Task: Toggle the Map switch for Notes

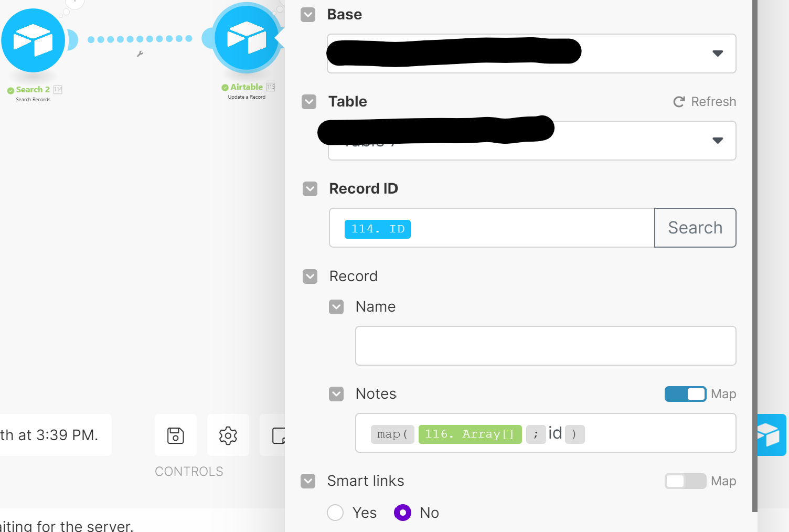Action: pyautogui.click(x=685, y=394)
